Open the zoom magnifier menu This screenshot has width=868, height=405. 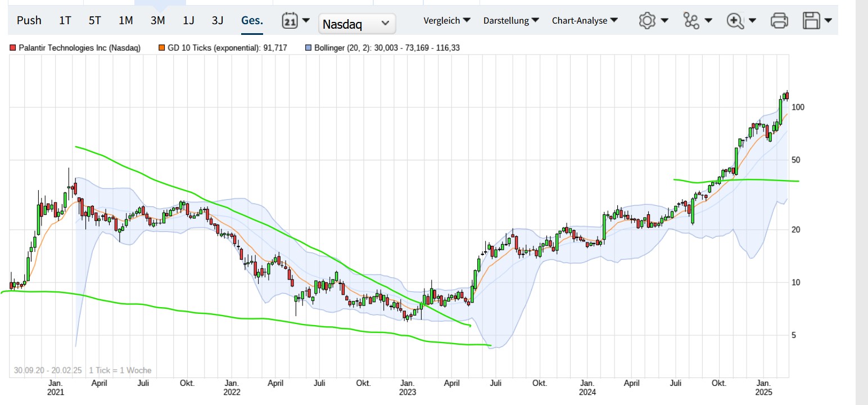tap(741, 21)
